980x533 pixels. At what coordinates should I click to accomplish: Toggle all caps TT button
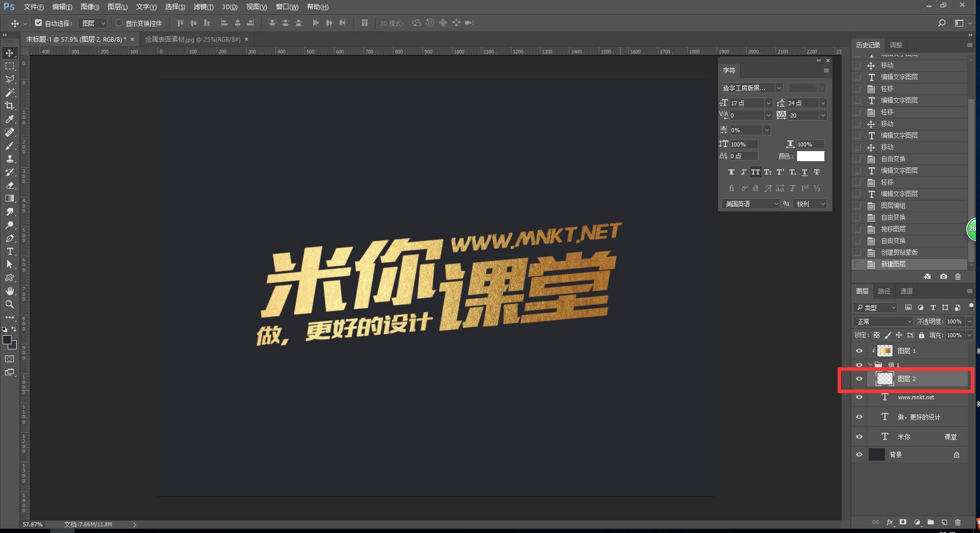click(756, 172)
